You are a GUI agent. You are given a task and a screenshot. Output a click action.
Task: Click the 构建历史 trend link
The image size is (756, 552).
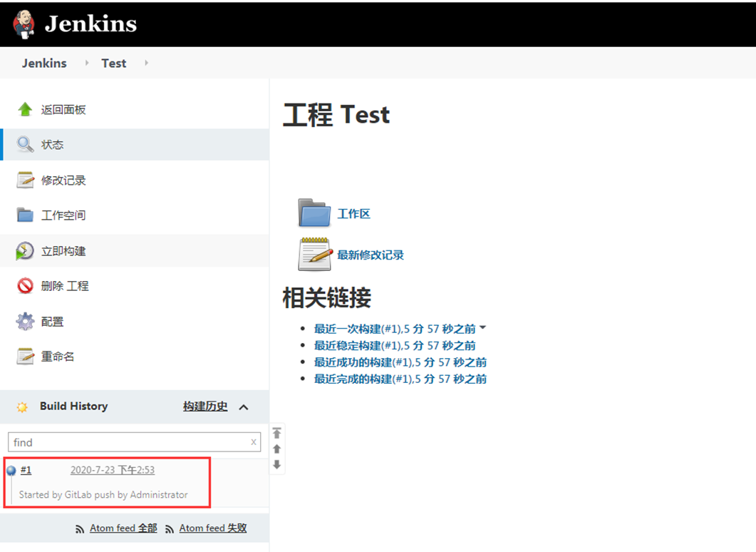coord(205,407)
